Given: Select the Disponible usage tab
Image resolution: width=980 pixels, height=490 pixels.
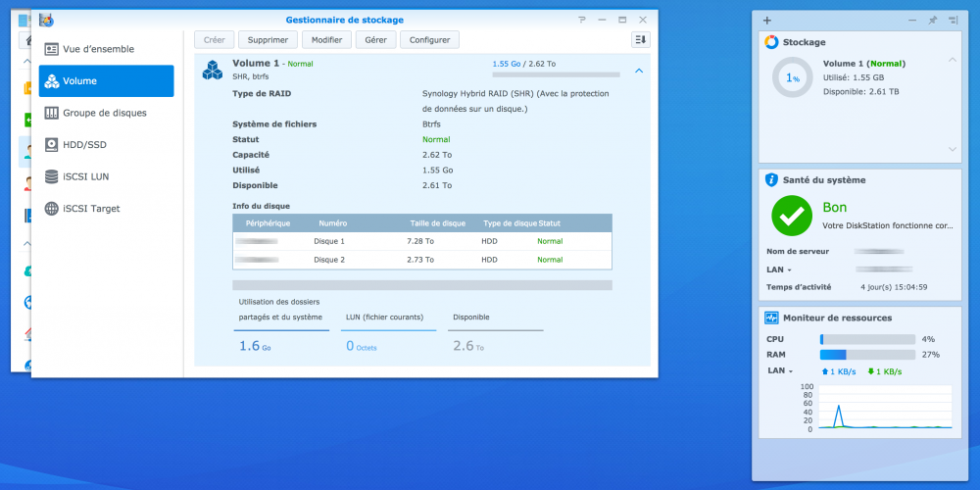Looking at the screenshot, I should coord(496,317).
